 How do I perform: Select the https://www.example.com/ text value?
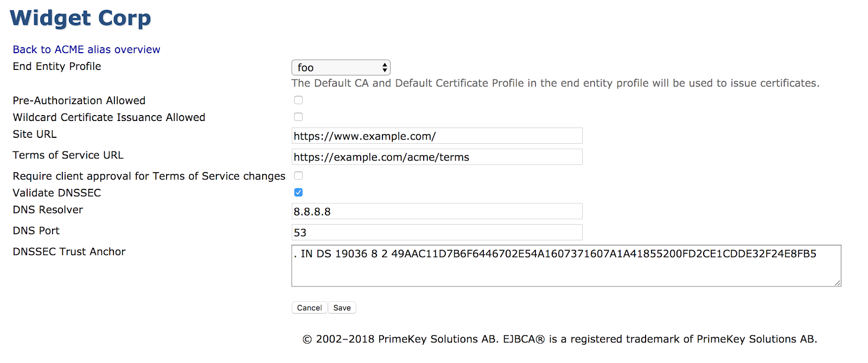point(365,136)
